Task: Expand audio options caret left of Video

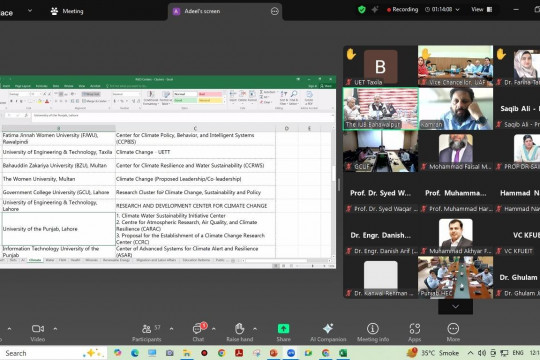Action: (9, 329)
